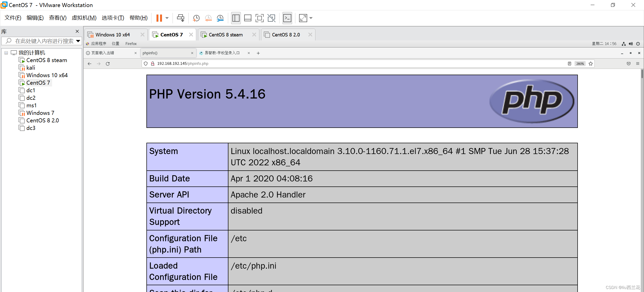This screenshot has width=644, height=292.
Task: Open the suspend options dropdown arrow
Action: click(x=167, y=18)
